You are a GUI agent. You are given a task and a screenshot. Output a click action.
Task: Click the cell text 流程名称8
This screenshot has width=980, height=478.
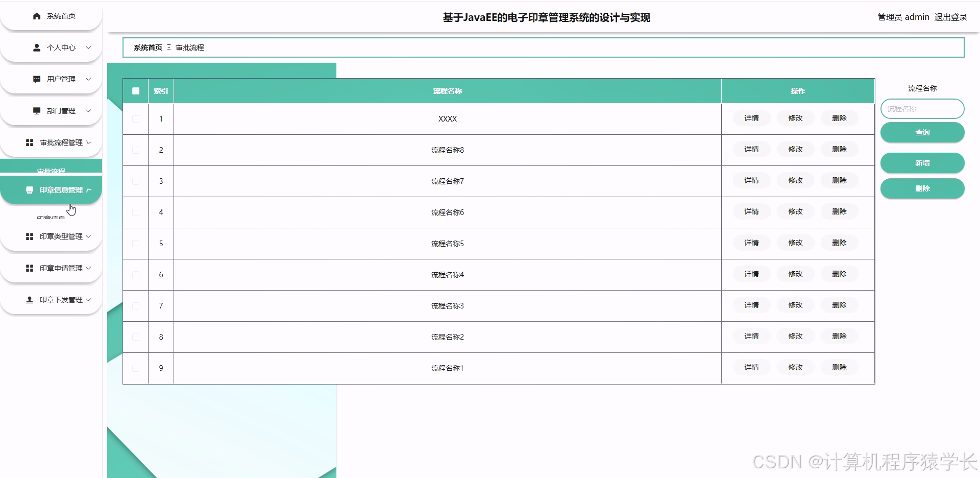pyautogui.click(x=448, y=150)
